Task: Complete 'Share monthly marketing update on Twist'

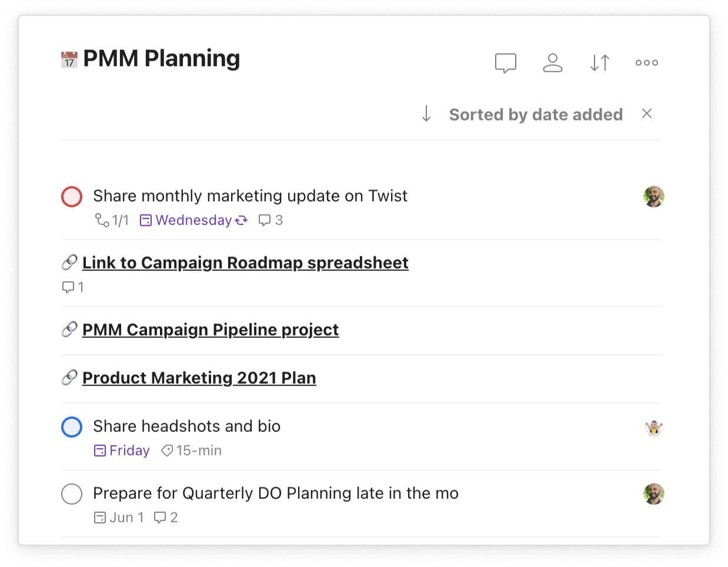Action: 72,197
